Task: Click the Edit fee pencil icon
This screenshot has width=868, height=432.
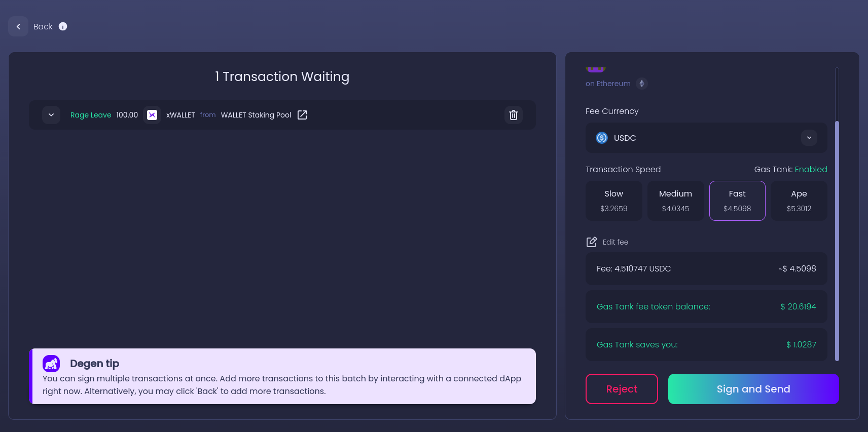Action: (x=592, y=242)
